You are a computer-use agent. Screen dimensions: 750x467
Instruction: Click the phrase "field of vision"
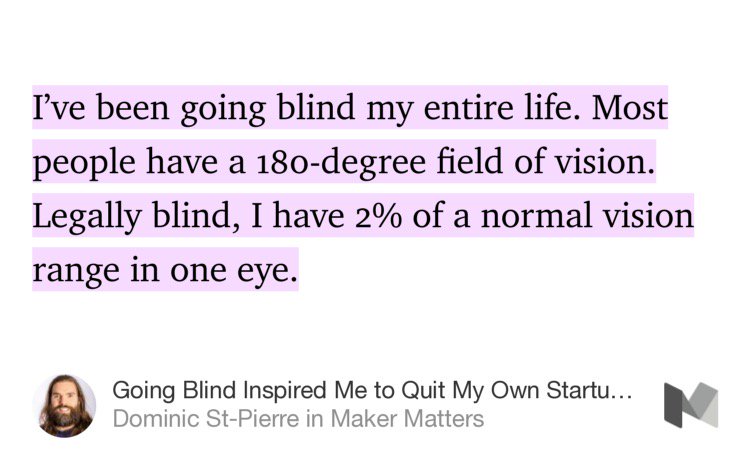[x=544, y=163]
